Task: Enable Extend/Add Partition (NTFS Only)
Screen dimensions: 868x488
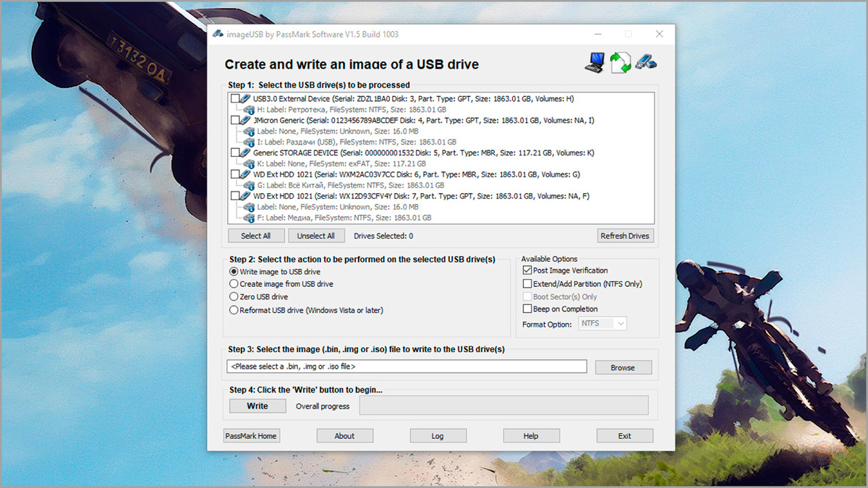Action: [x=527, y=284]
